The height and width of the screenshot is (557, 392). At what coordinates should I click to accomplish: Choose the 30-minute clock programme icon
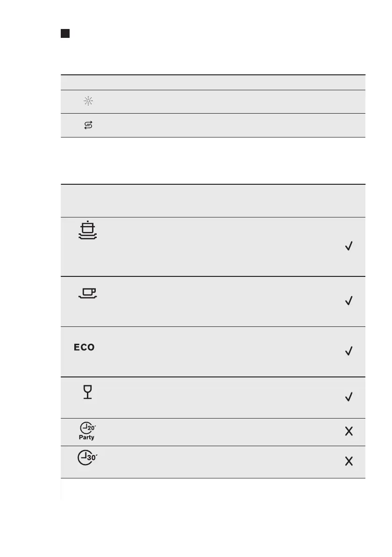click(x=87, y=459)
